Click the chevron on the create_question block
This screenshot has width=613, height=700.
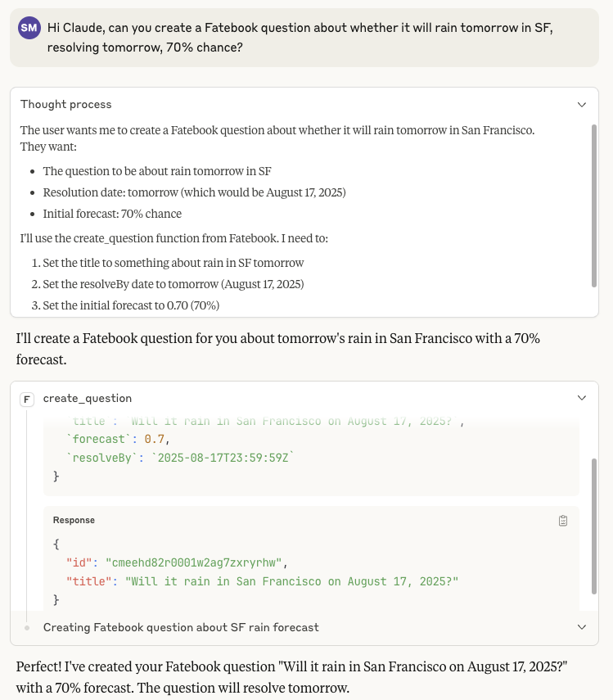(582, 398)
